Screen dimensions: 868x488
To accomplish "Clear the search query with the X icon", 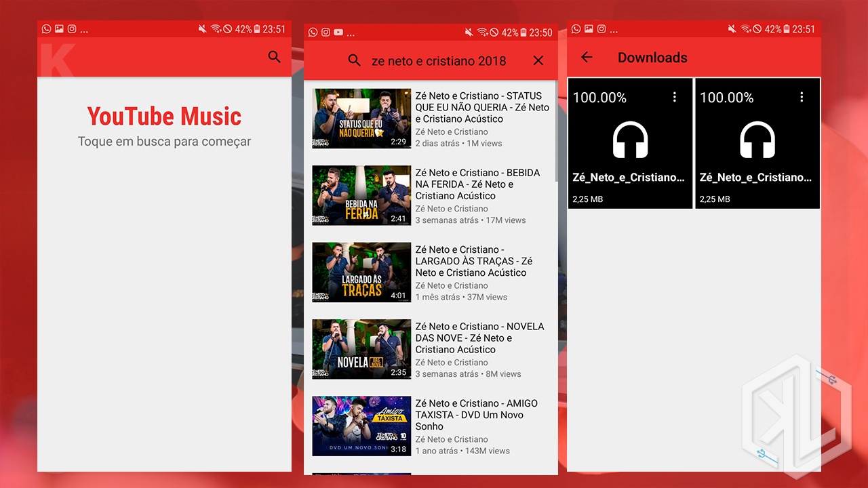I will tap(538, 60).
